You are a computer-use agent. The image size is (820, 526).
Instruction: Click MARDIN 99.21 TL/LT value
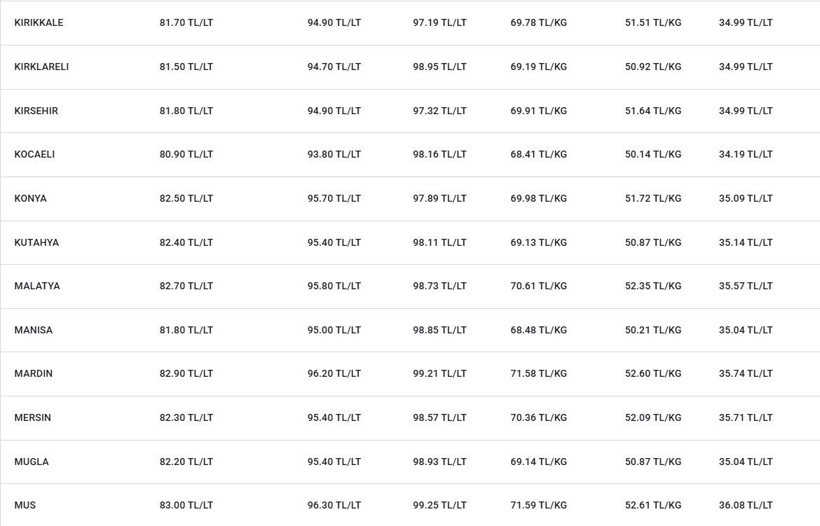point(439,373)
